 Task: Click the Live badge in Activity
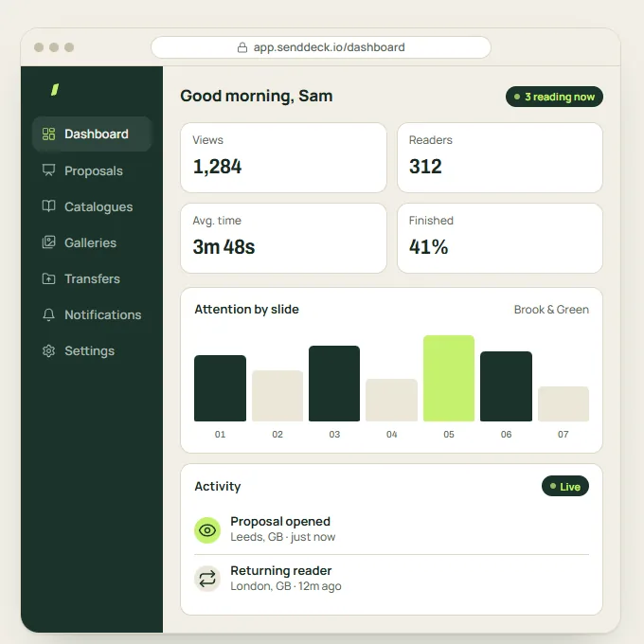[x=565, y=486]
